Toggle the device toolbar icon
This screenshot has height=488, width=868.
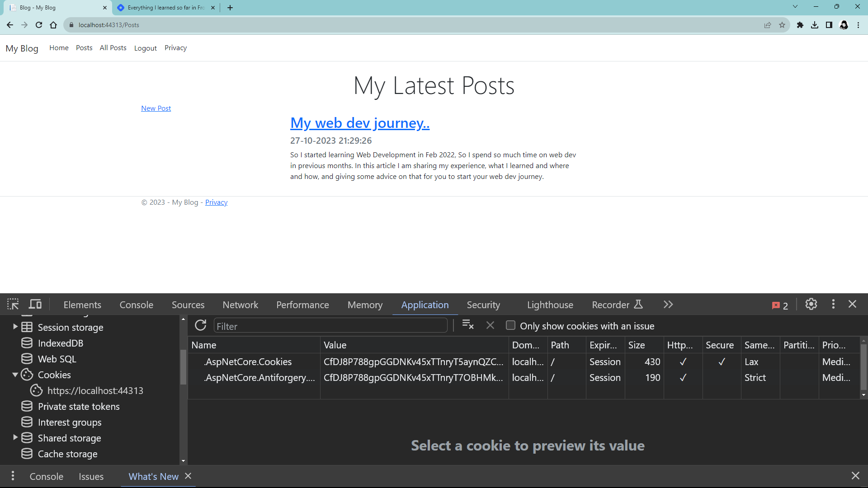[35, 304]
